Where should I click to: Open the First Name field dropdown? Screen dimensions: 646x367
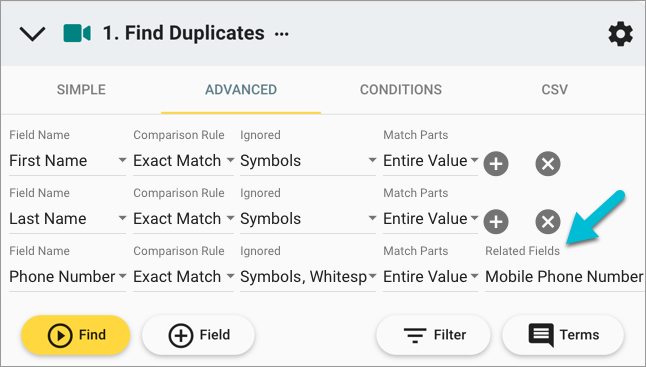coord(68,161)
